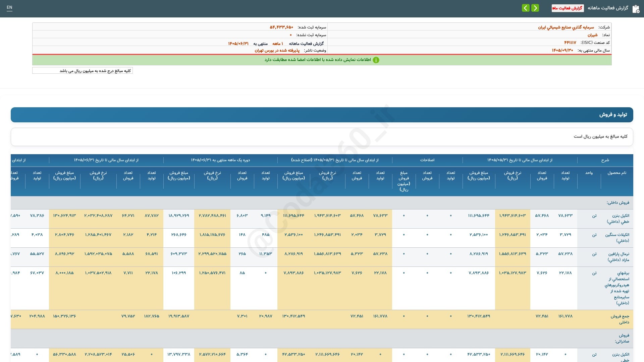The image size is (644, 362).
Task: Click the rate cell ۱,۸۱۵,۱۷۵,۶۷۶ for الکیلات سنگین
Action: [x=212, y=235]
